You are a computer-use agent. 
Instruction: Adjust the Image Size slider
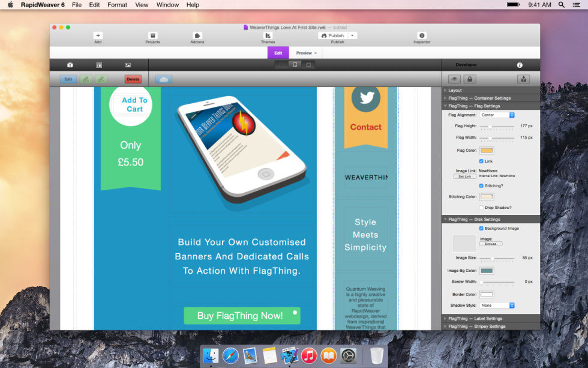click(x=497, y=259)
